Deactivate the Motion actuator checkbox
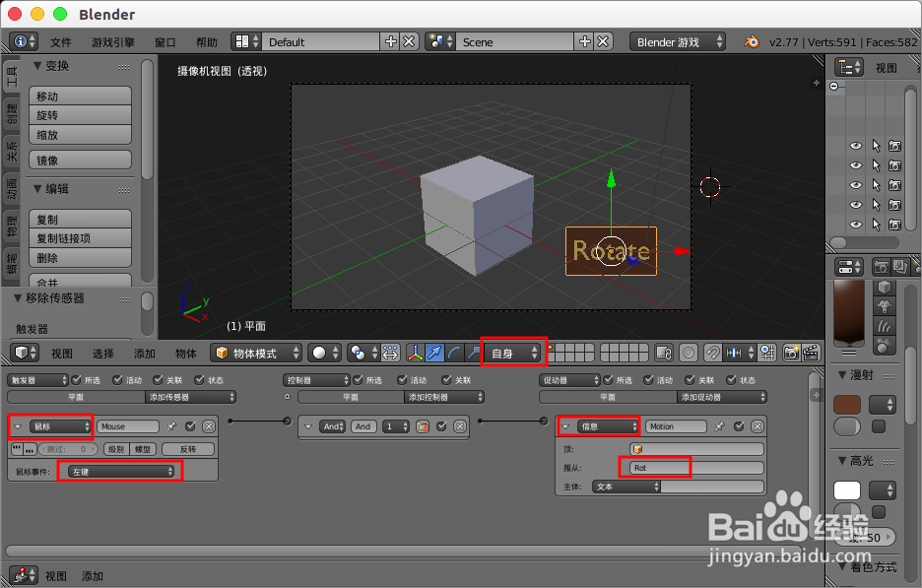The image size is (922, 588). [739, 426]
